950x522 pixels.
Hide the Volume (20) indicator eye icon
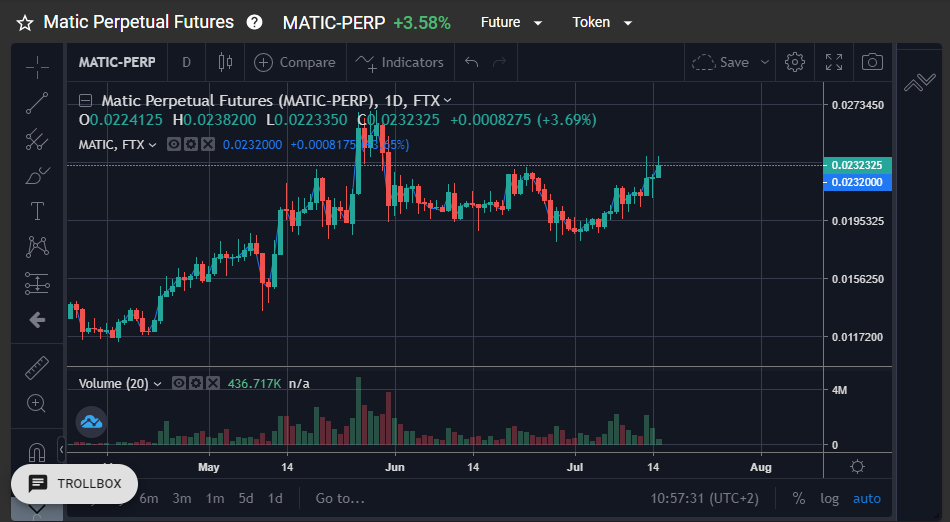178,383
